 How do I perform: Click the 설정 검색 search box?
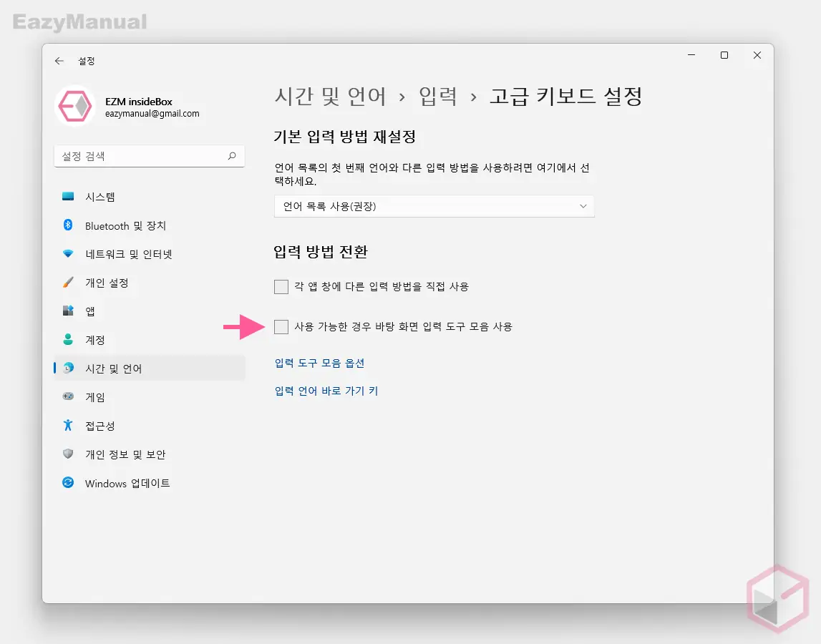coord(150,156)
